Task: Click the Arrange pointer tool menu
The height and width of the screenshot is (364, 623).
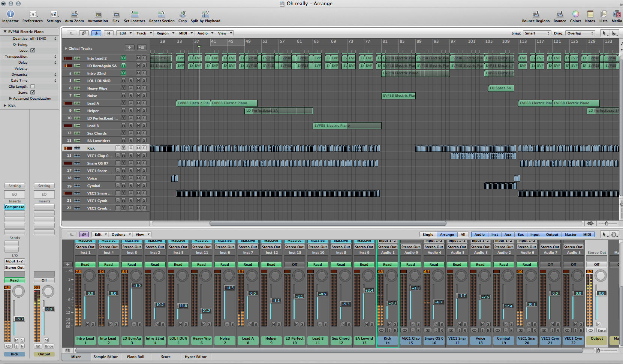Action: (x=605, y=33)
